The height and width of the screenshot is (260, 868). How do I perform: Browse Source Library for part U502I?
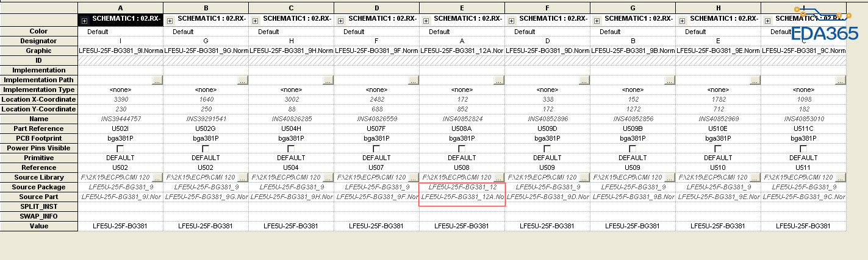(157, 177)
